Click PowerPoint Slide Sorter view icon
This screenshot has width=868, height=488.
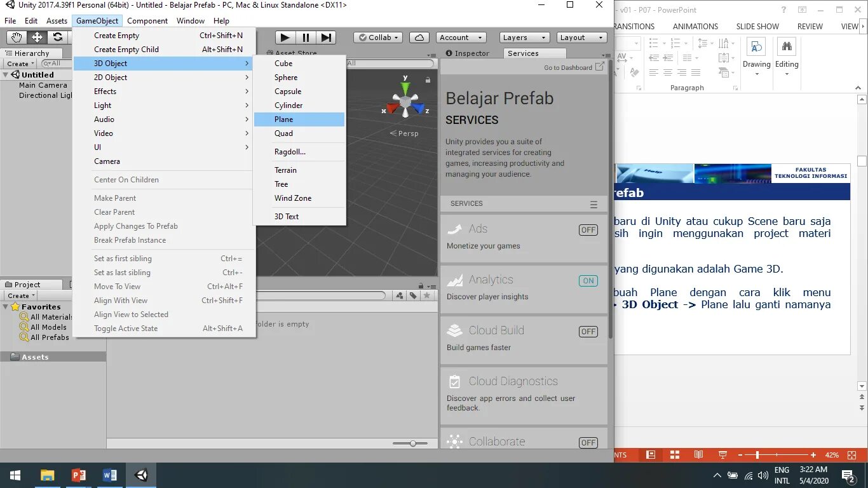[675, 455]
